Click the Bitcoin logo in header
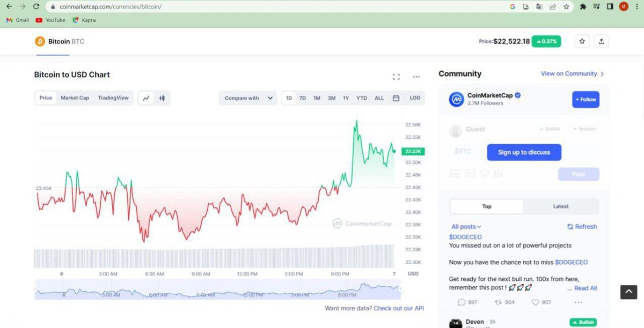 [40, 41]
